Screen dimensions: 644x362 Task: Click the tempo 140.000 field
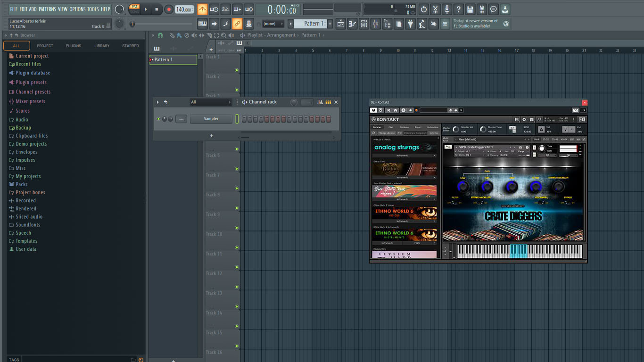pyautogui.click(x=184, y=9)
